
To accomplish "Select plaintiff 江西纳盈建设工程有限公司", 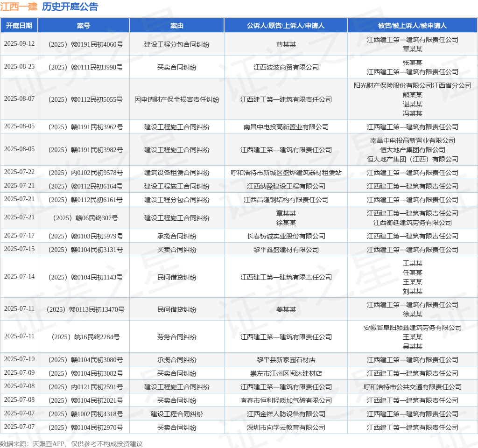I will coord(286,186).
